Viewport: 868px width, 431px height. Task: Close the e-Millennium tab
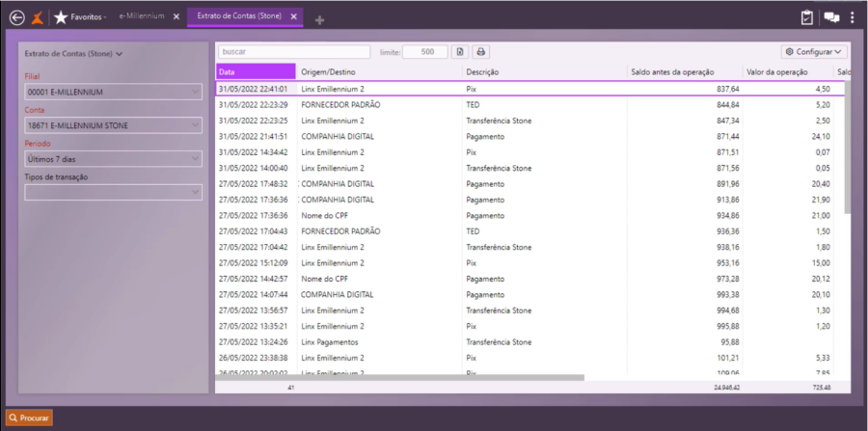(x=176, y=17)
